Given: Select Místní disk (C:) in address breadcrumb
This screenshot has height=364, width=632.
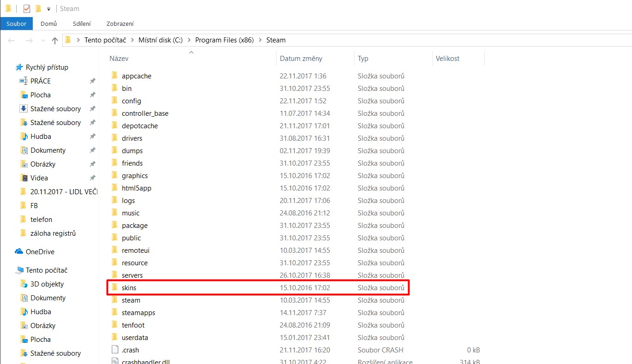Looking at the screenshot, I should tap(161, 40).
